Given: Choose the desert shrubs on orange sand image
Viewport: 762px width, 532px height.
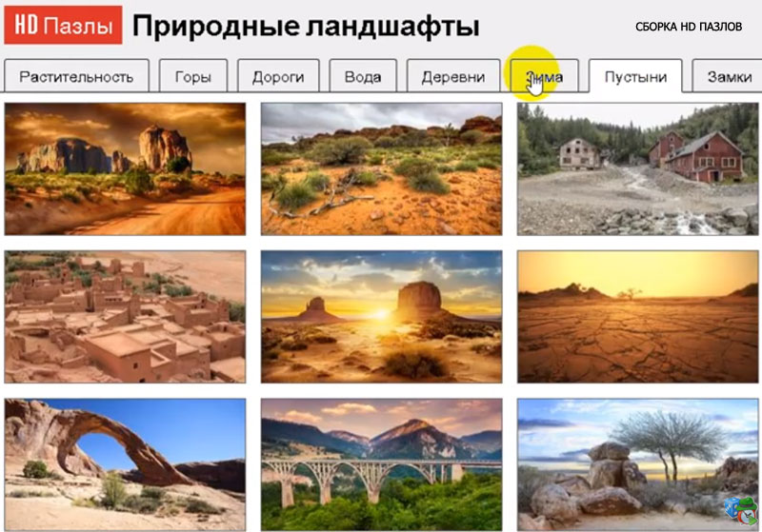Looking at the screenshot, I should point(382,168).
